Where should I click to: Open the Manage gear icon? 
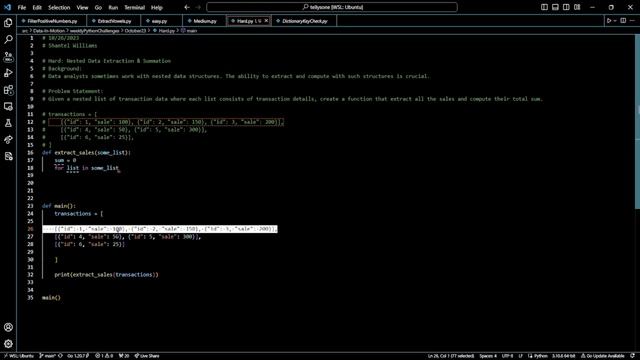tap(8, 344)
